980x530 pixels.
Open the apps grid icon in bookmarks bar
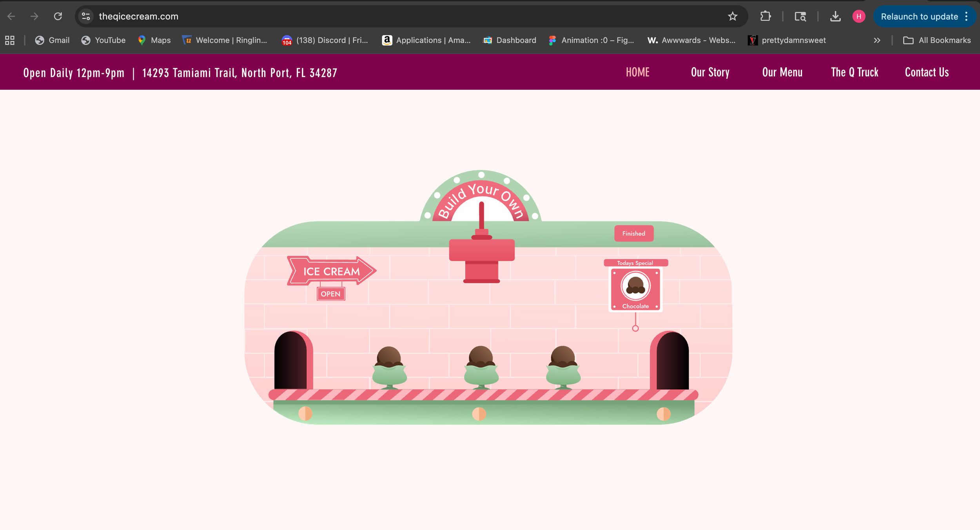coord(10,40)
